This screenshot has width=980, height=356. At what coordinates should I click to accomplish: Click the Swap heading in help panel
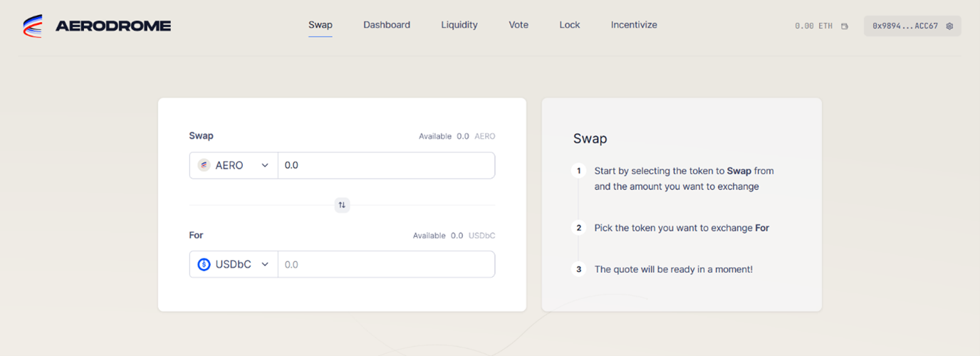click(x=590, y=139)
